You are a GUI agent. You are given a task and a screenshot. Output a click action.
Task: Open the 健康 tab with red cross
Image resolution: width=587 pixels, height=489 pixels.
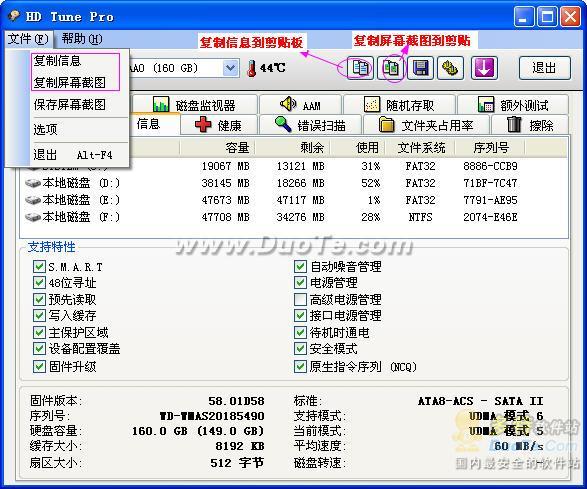219,125
